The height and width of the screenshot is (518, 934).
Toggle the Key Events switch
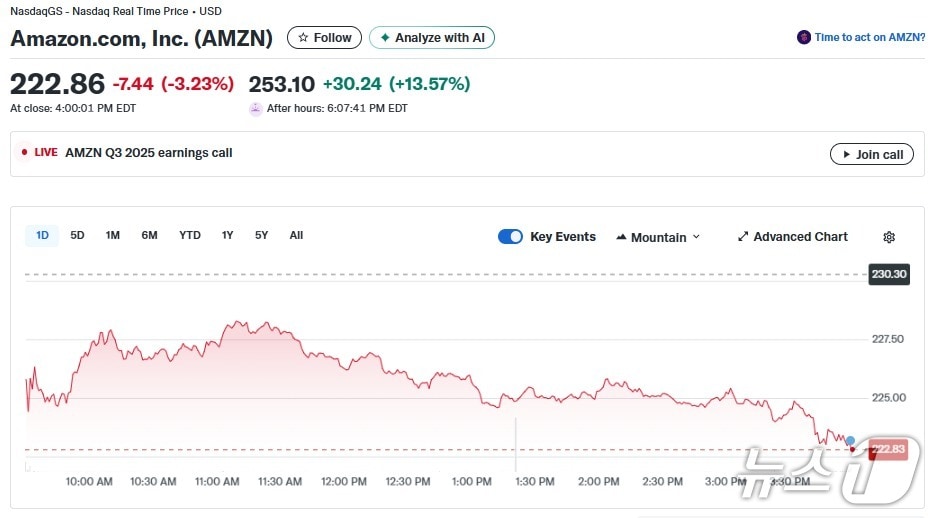tap(510, 237)
